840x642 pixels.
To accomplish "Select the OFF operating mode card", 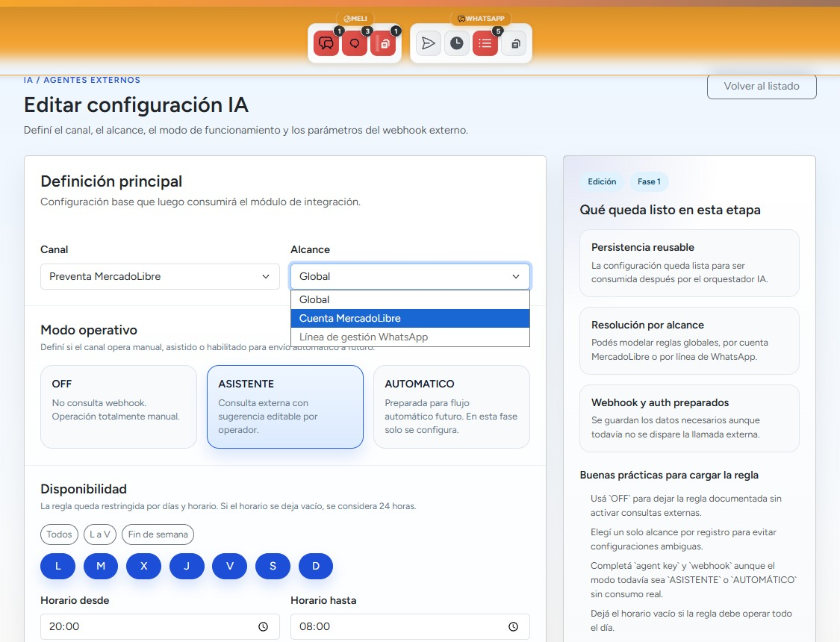I will point(119,406).
